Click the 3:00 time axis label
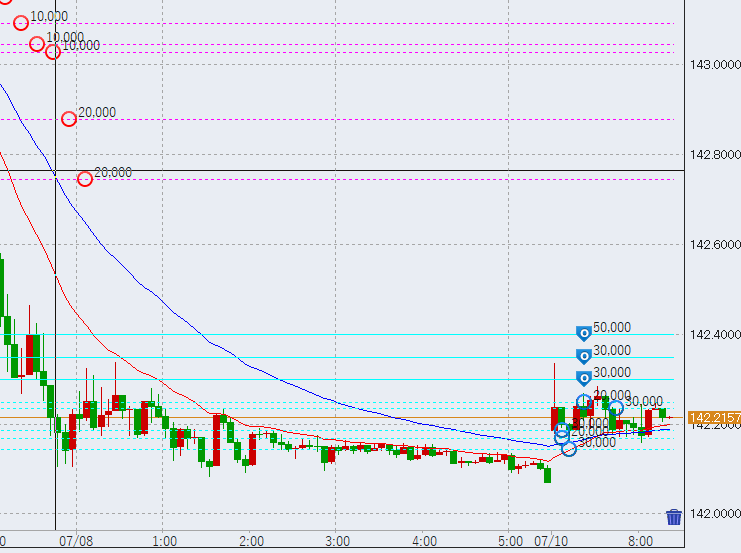The width and height of the screenshot is (741, 553). pyautogui.click(x=337, y=541)
